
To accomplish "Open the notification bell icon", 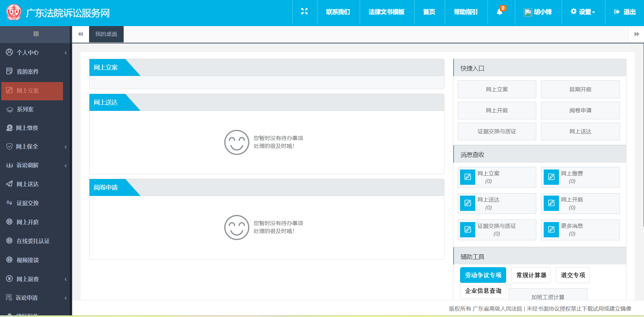I will point(500,12).
